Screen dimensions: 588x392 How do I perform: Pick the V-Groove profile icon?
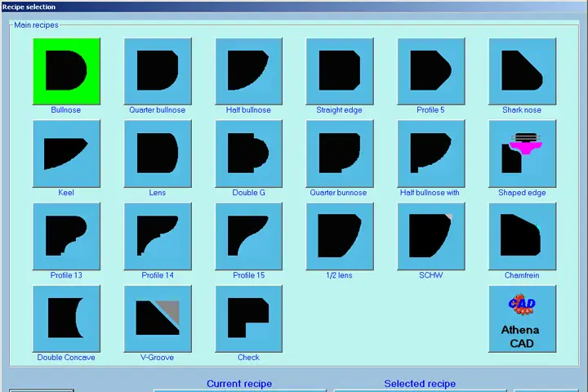pos(158,318)
